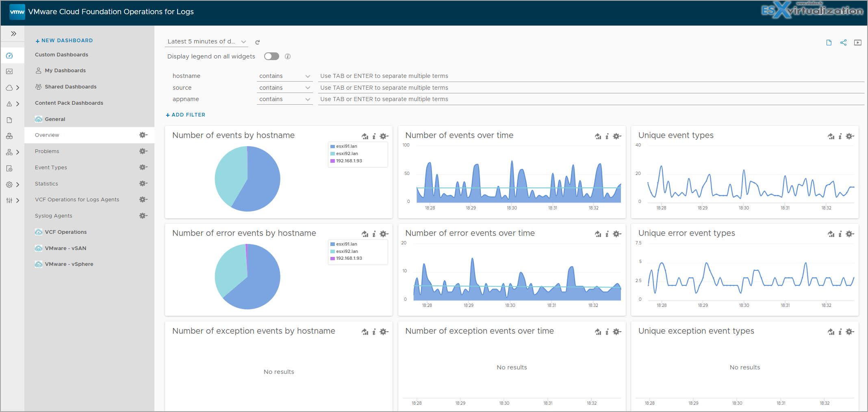This screenshot has height=412, width=868.
Task: Click the settings cog icon in left rail
Action: click(9, 184)
